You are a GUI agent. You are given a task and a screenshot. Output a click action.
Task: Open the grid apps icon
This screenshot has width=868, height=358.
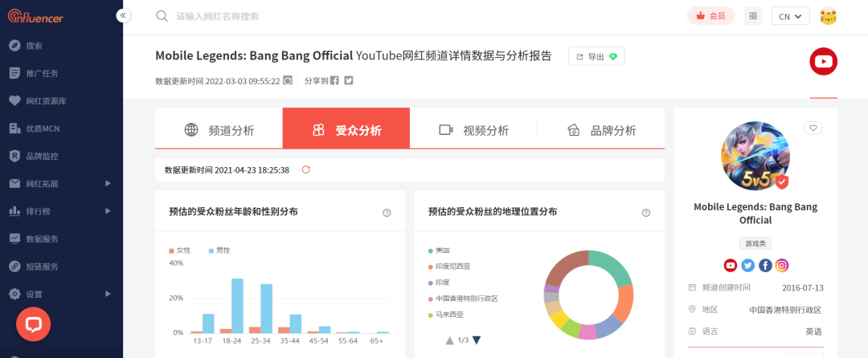click(x=753, y=16)
